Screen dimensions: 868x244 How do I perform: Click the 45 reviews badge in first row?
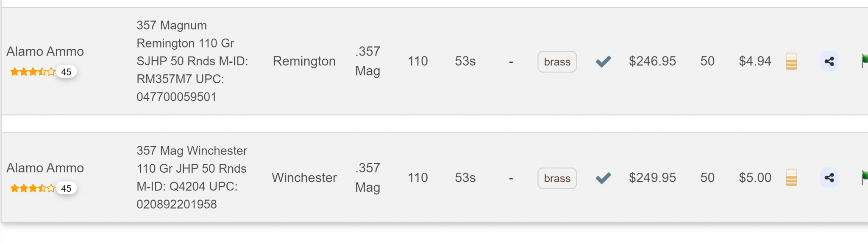click(x=67, y=72)
